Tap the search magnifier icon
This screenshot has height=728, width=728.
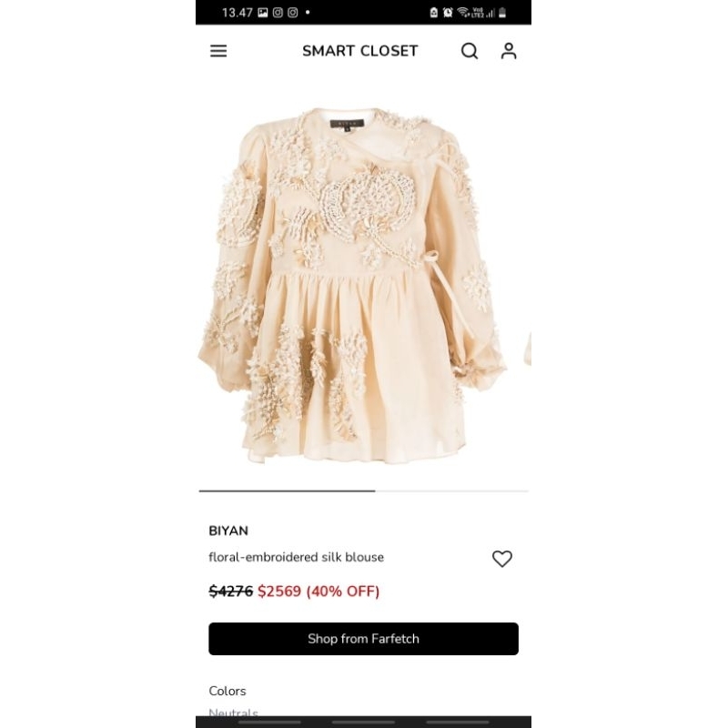tap(470, 51)
